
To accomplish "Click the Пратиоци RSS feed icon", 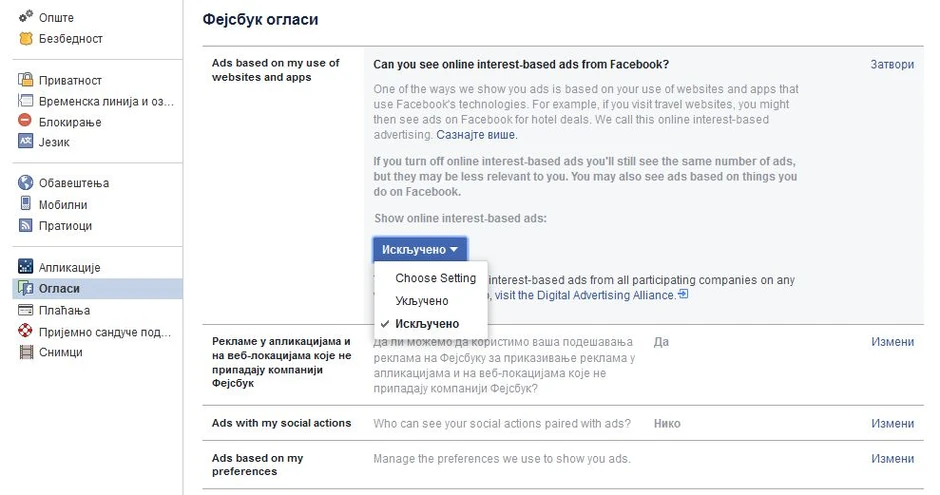I will point(25,225).
